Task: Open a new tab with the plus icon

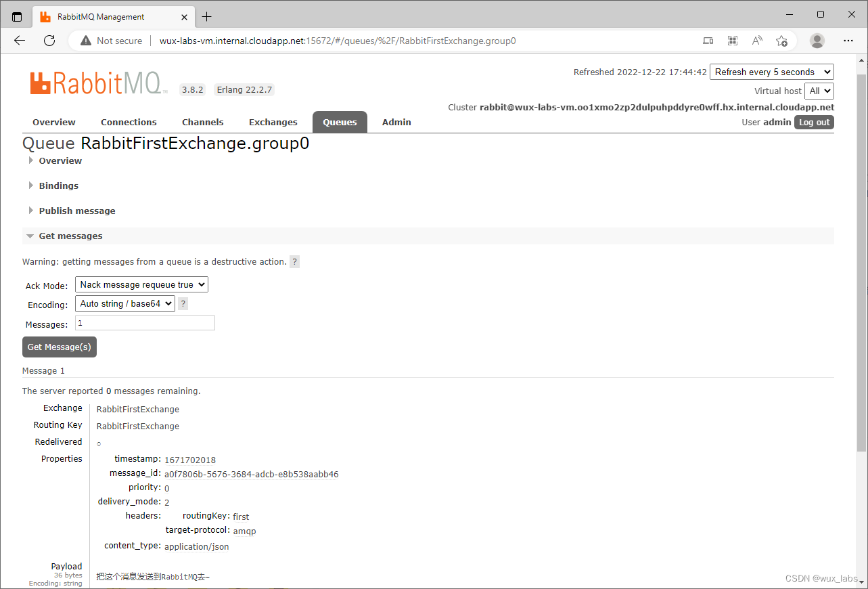Action: click(206, 16)
